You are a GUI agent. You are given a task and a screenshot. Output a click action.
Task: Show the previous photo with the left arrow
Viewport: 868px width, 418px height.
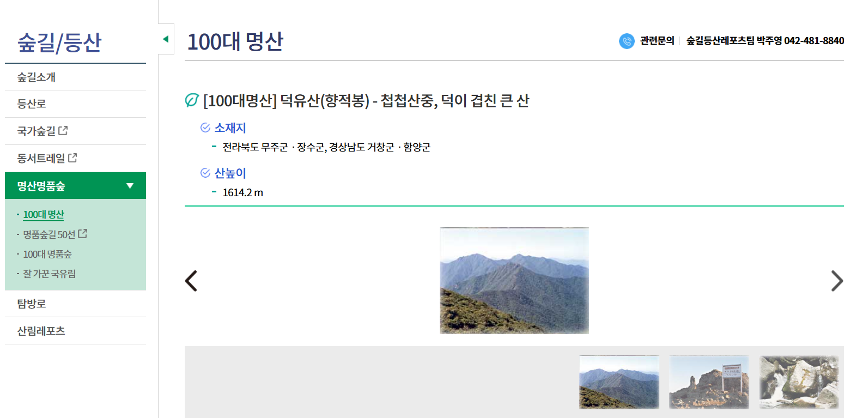(191, 281)
